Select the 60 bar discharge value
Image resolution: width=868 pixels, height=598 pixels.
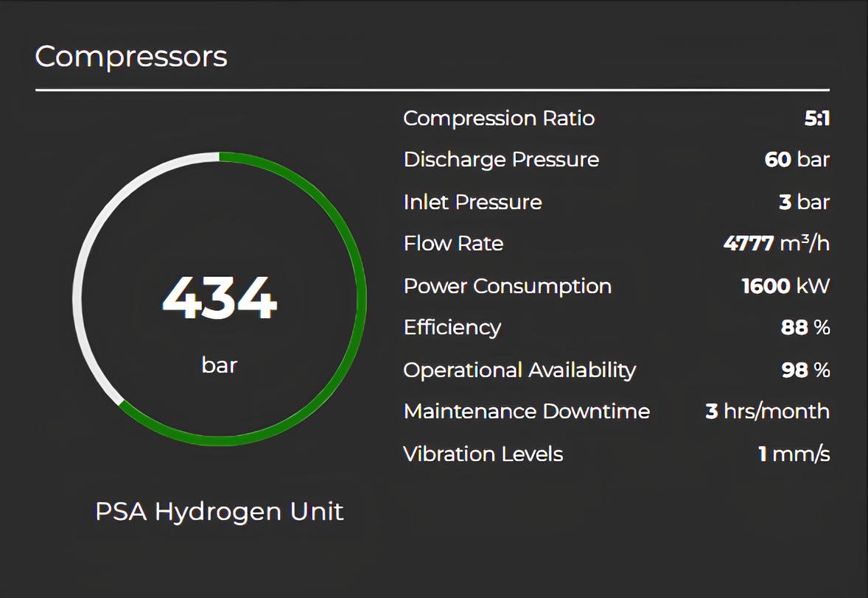coord(797,160)
